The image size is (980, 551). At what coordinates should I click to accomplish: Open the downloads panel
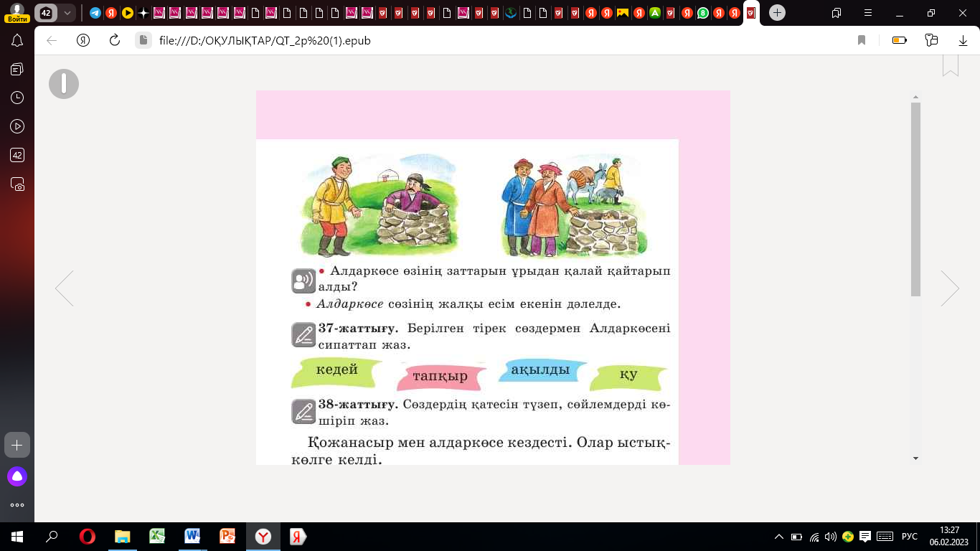[x=963, y=41]
